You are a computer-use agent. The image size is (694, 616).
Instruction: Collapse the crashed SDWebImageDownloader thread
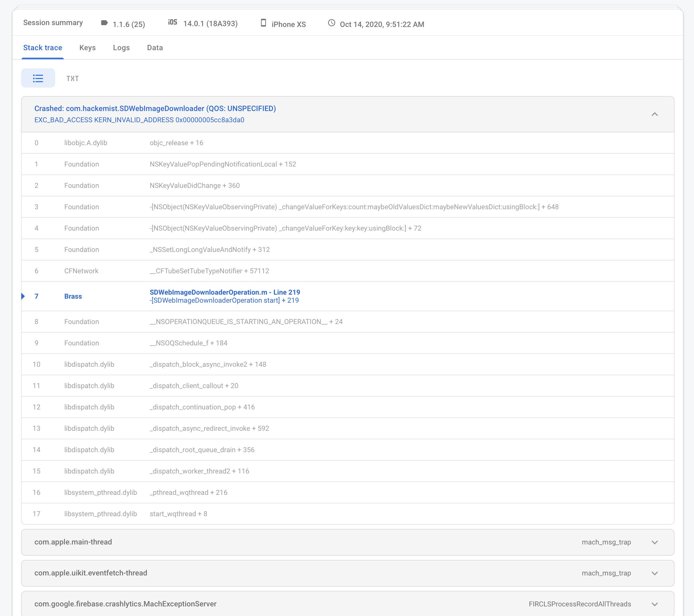654,114
